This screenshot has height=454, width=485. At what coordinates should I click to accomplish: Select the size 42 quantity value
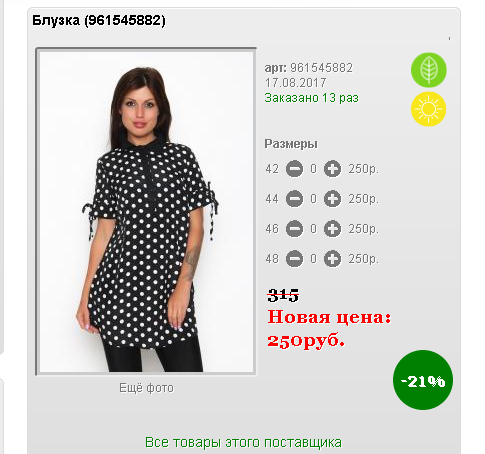pyautogui.click(x=313, y=169)
